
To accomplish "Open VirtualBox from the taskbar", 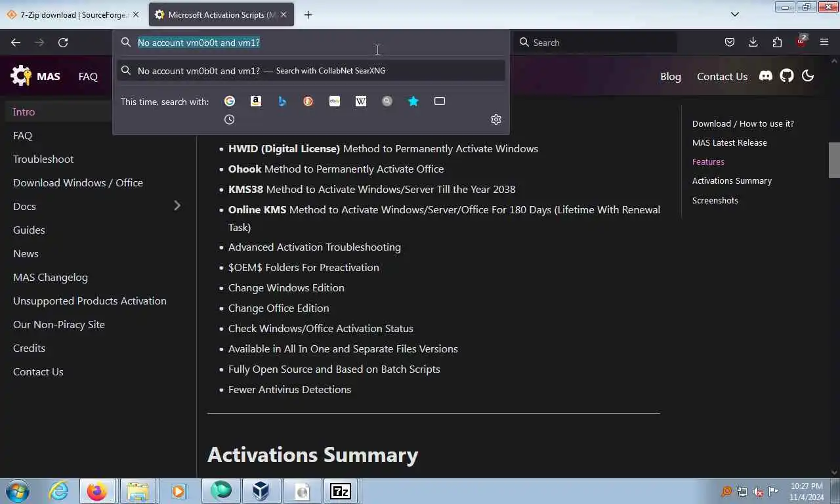I will click(x=261, y=491).
